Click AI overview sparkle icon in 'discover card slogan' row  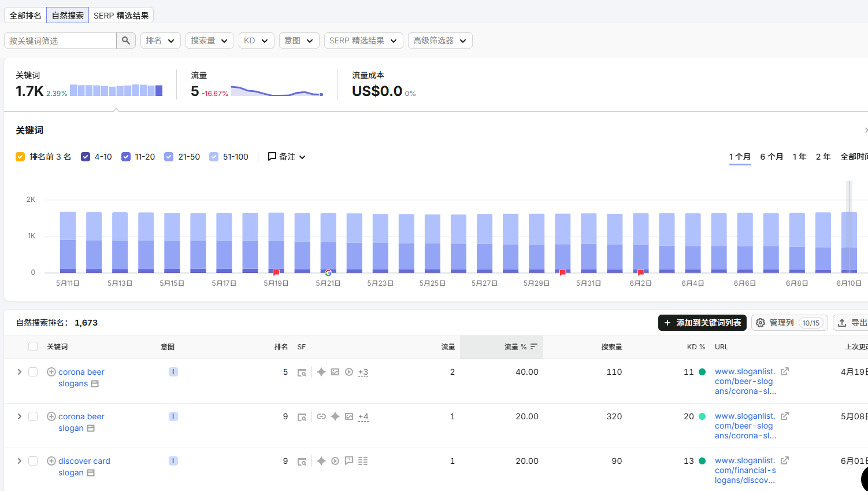click(321, 461)
